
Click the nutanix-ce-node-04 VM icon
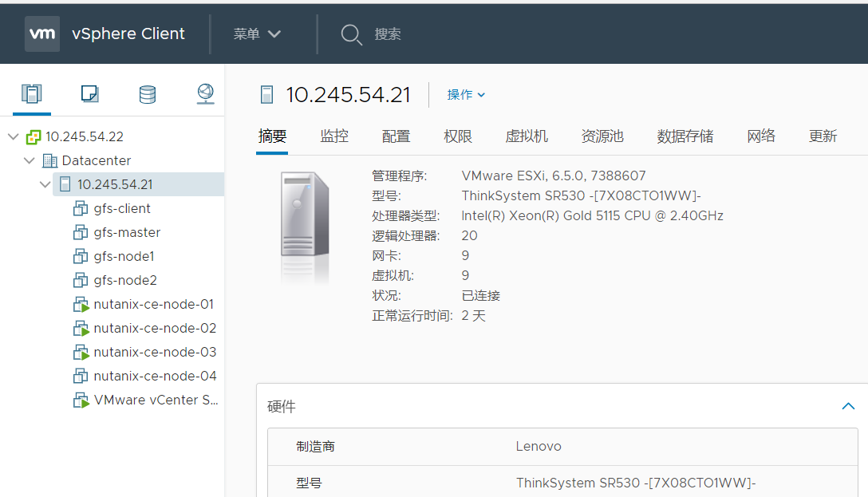pyautogui.click(x=81, y=377)
